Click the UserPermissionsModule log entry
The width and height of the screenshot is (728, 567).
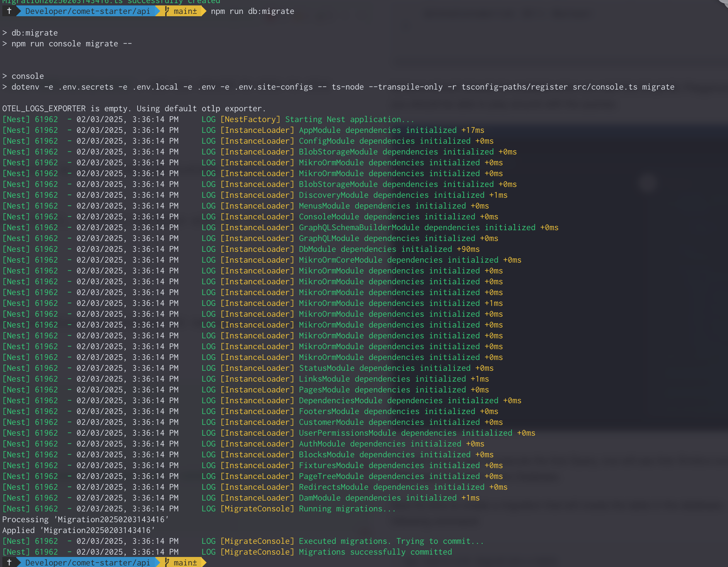(x=417, y=433)
